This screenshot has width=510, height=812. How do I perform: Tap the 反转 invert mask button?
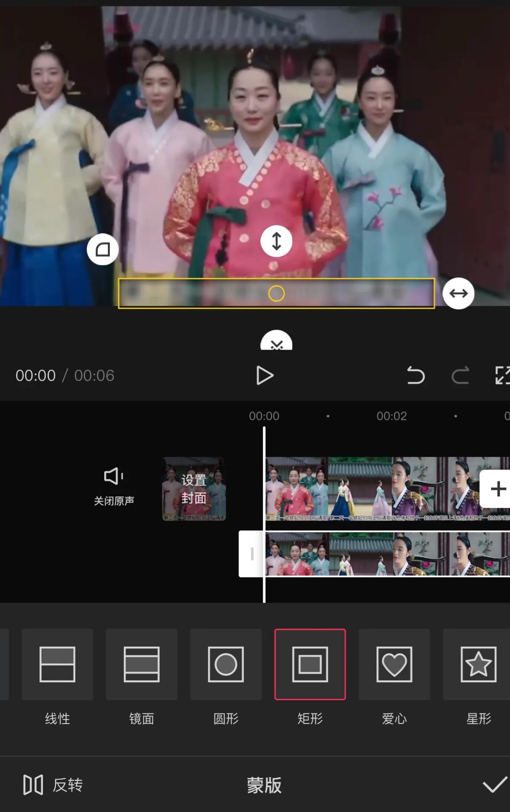coord(53,785)
